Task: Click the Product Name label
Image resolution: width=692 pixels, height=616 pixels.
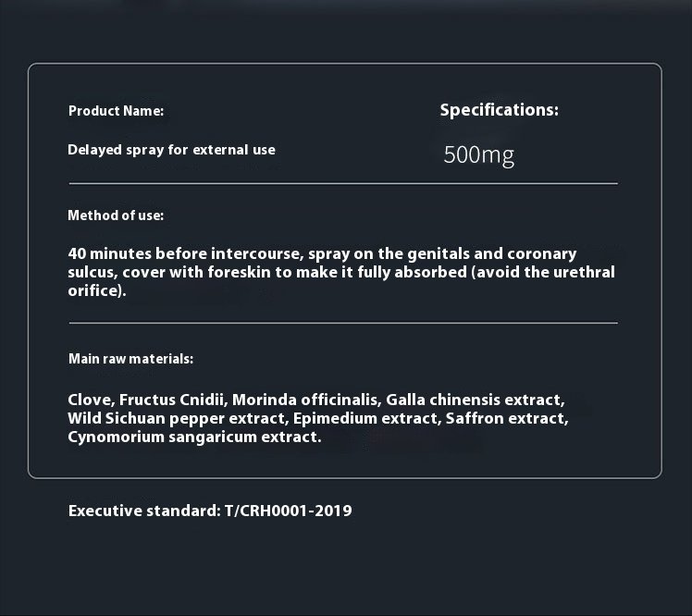Action: pyautogui.click(x=116, y=111)
